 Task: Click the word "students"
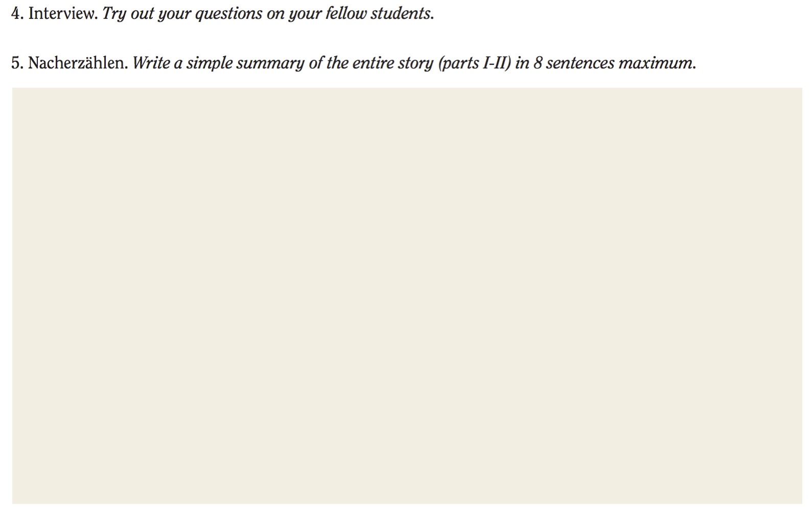[402, 14]
